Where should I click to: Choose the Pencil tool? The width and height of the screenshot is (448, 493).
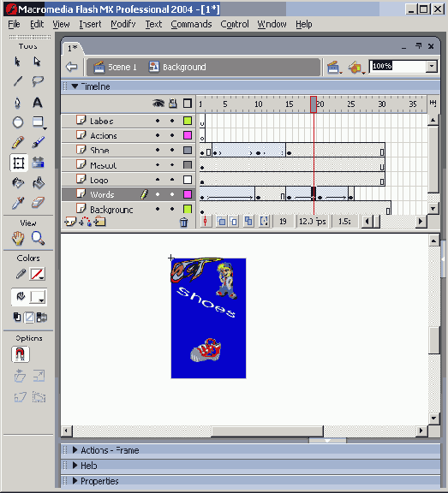click(x=18, y=142)
